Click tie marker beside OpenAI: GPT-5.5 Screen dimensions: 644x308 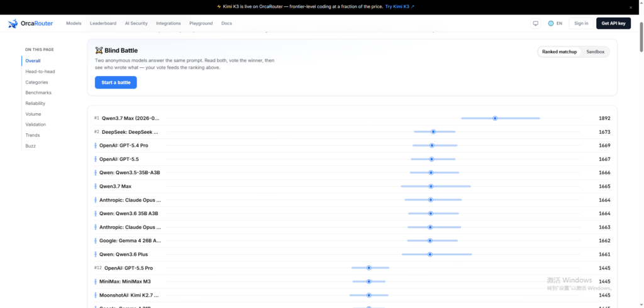coord(96,159)
